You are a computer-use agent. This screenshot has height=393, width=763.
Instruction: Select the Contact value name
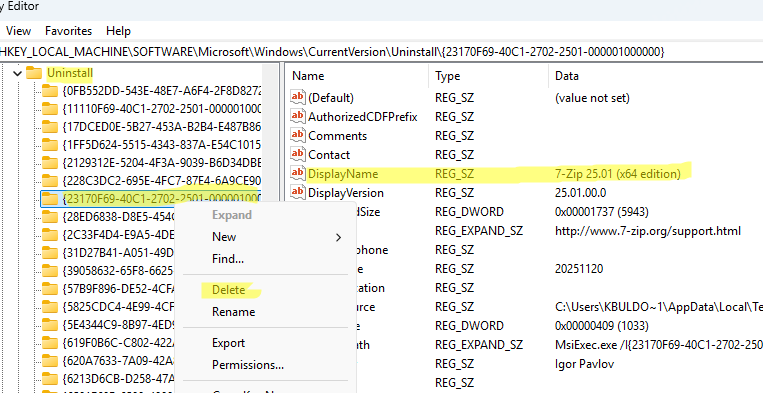pos(329,155)
